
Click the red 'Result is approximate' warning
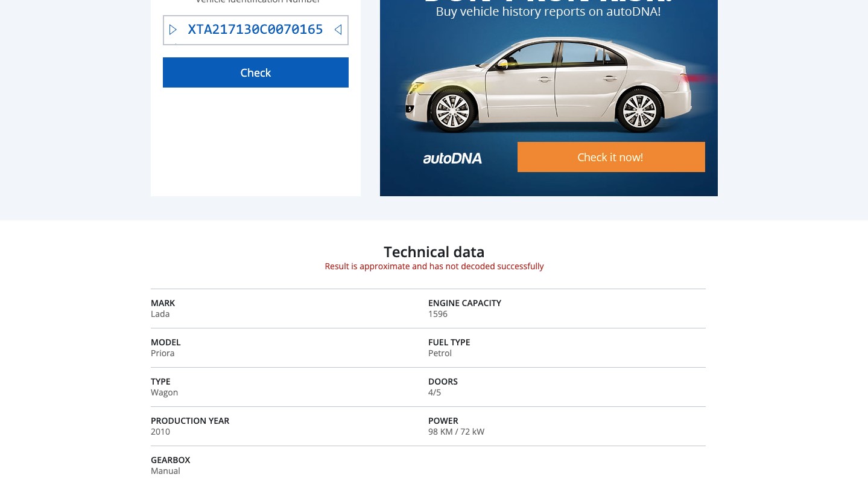(434, 266)
